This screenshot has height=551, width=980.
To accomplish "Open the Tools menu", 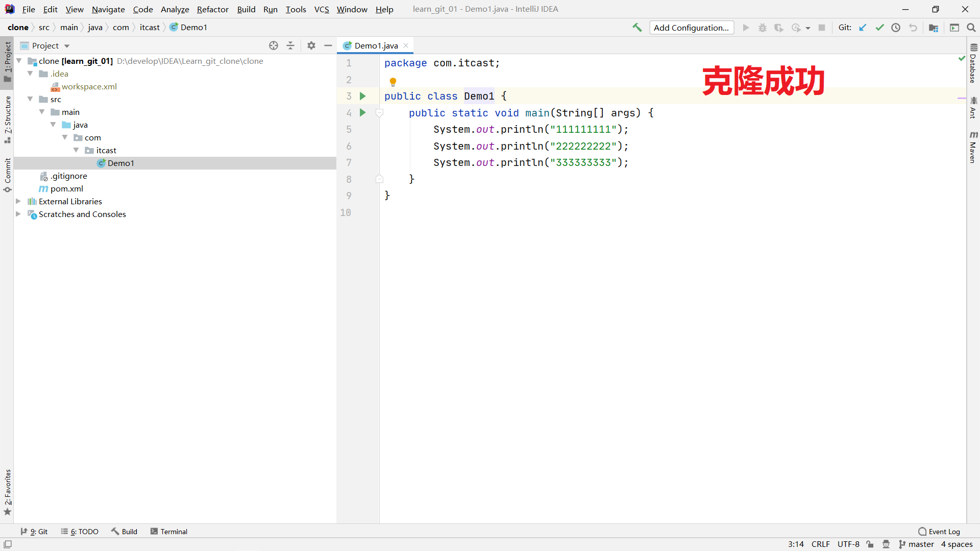I will (296, 9).
